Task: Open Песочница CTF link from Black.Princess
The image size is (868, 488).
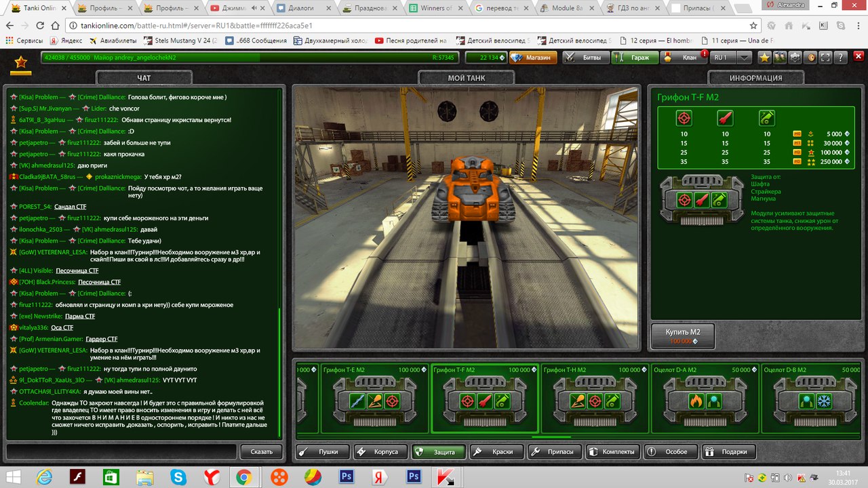Action: (99, 282)
